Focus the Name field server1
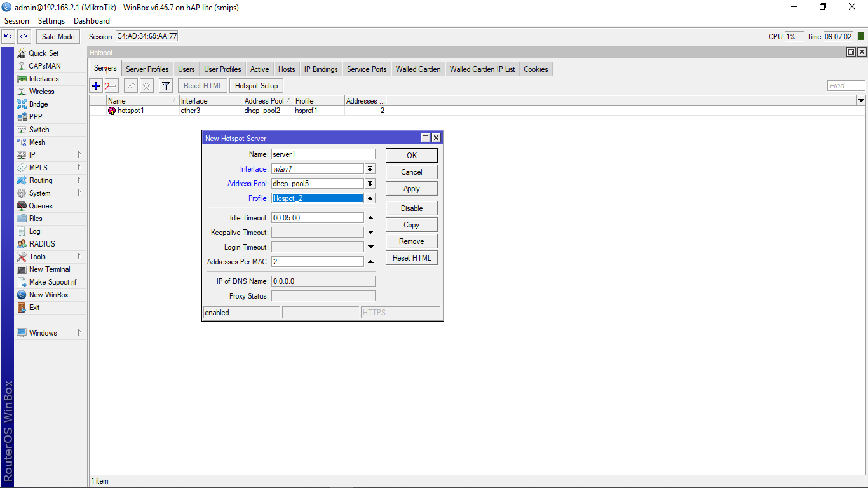 point(323,154)
